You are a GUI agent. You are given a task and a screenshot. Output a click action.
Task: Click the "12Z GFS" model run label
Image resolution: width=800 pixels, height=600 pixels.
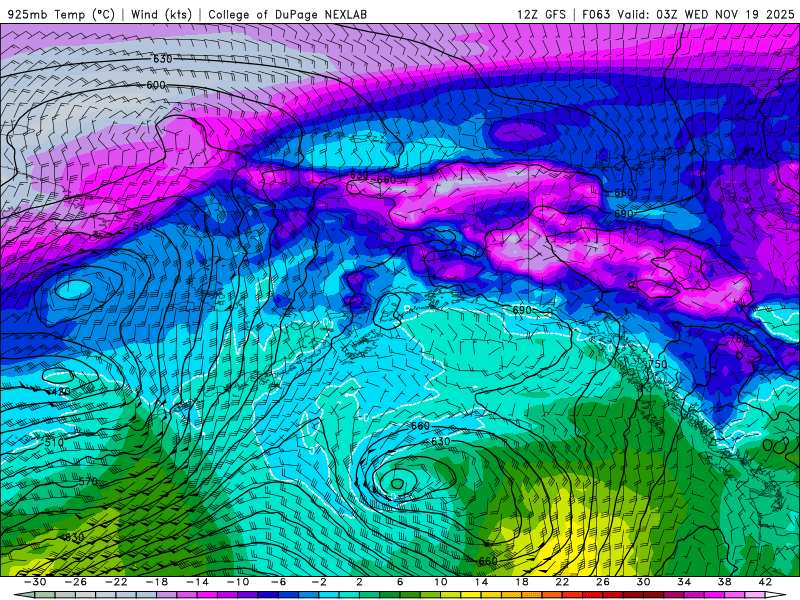(541, 14)
